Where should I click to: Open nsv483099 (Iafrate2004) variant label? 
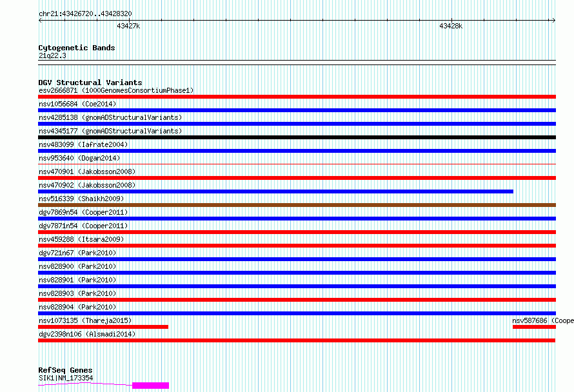click(x=83, y=144)
